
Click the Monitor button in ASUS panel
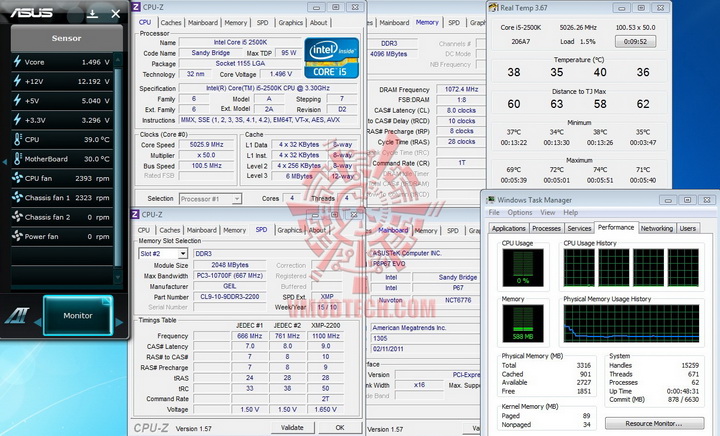[78, 315]
